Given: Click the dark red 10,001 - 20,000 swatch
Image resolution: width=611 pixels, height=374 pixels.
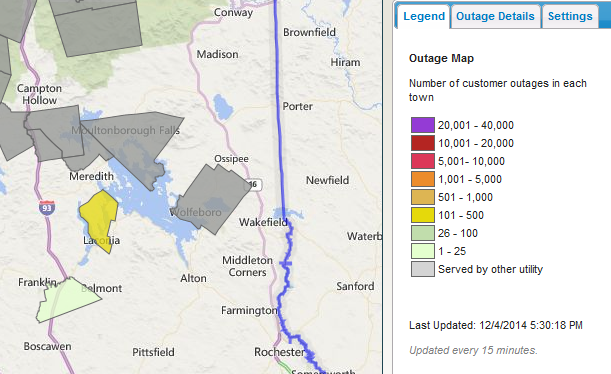Looking at the screenshot, I should point(423,143).
